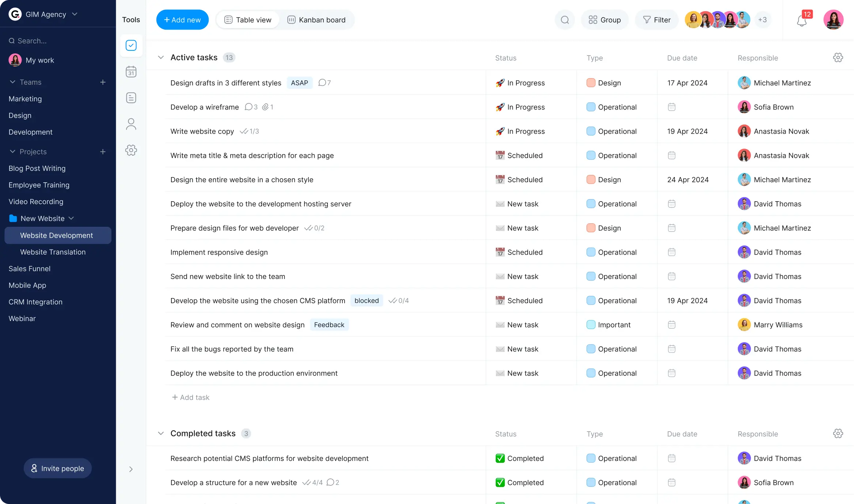Open the documents tool icon
Viewport: 854px width, 504px height.
tap(131, 98)
